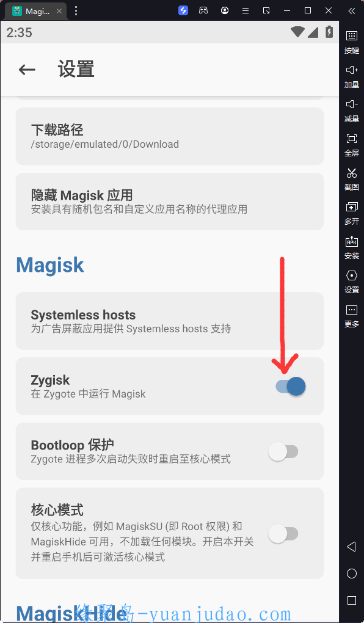Open emulator 设置 hexagon icon
This screenshot has height=623, width=364.
click(352, 282)
